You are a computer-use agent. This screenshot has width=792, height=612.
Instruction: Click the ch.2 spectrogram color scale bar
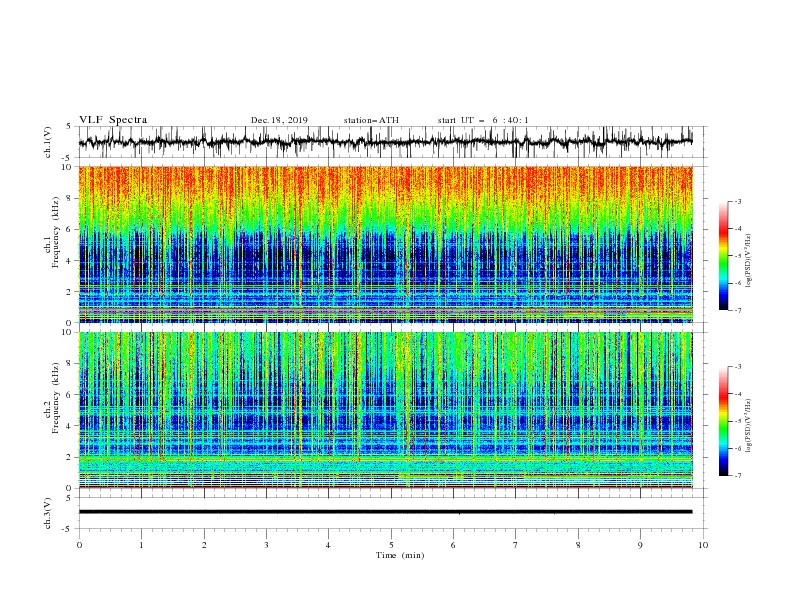pyautogui.click(x=724, y=421)
